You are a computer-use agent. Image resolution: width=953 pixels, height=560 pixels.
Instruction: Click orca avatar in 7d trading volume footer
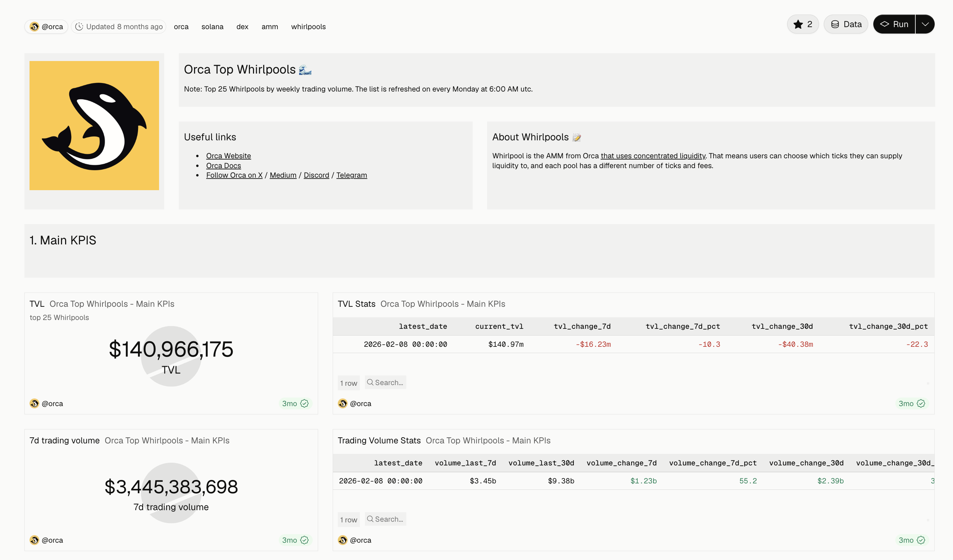tap(34, 540)
